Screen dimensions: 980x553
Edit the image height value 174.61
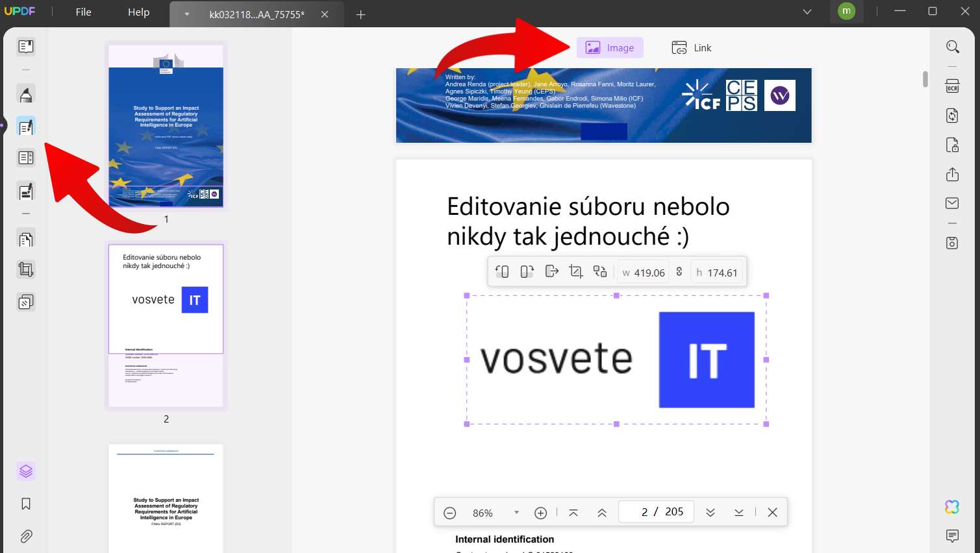click(717, 273)
